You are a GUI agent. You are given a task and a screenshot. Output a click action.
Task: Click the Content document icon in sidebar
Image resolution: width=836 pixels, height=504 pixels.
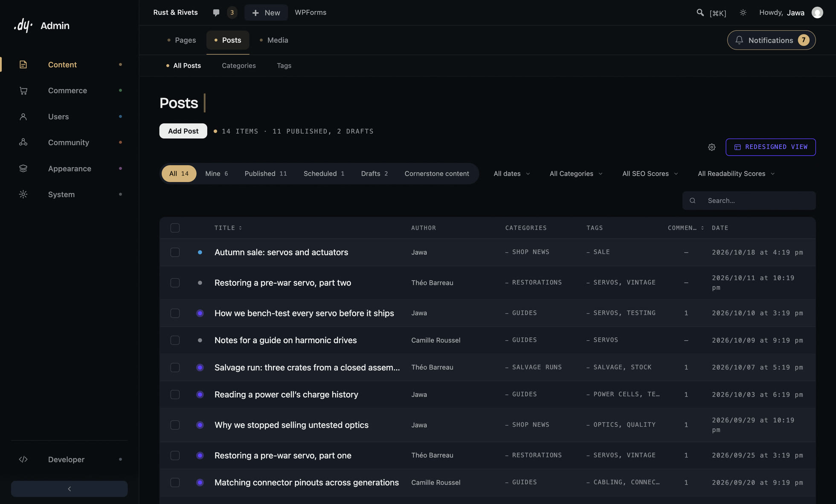click(x=23, y=65)
